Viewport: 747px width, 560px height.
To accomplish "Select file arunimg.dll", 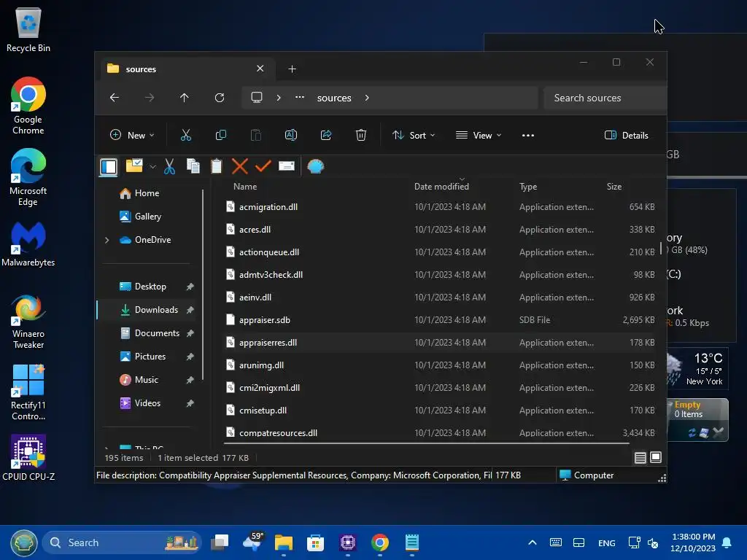I will tap(439, 365).
